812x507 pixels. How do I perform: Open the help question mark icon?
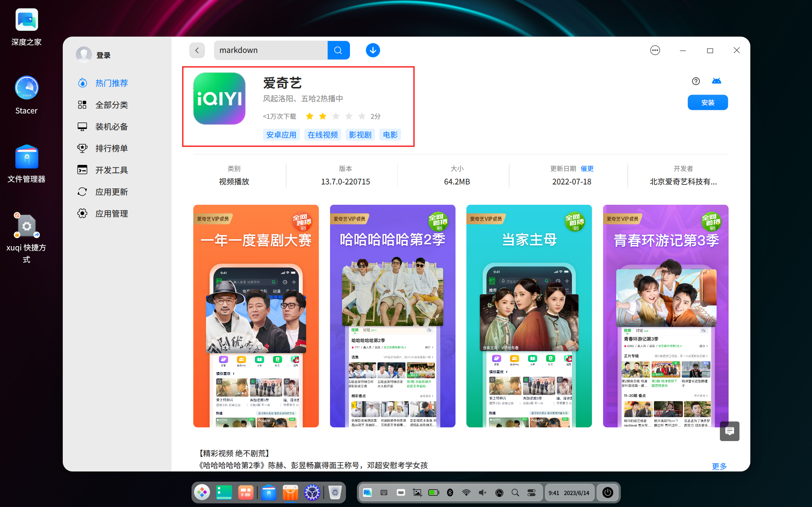tap(696, 81)
